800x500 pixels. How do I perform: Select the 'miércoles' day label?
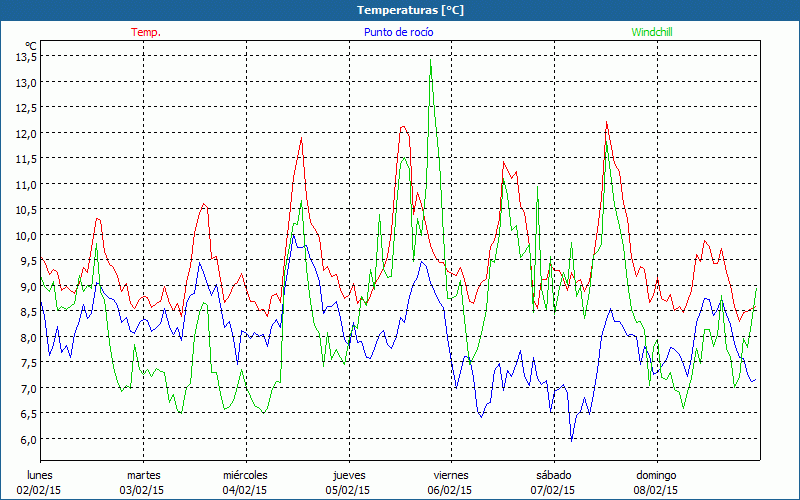(x=245, y=475)
